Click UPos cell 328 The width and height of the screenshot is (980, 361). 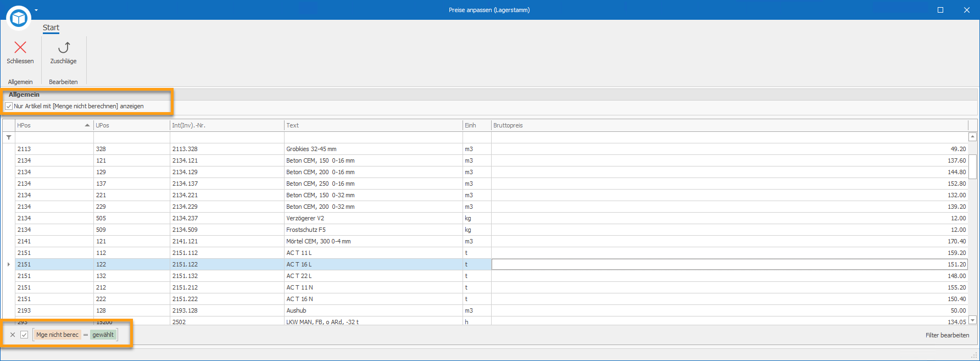coord(132,149)
